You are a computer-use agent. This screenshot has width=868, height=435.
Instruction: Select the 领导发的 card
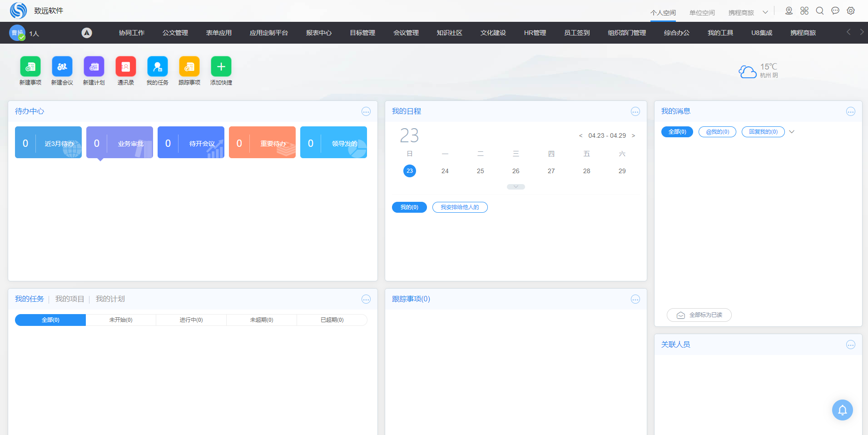333,142
